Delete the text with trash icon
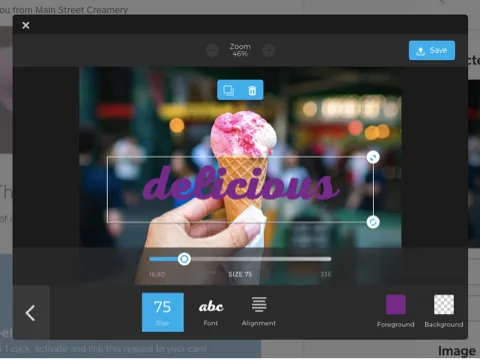The height and width of the screenshot is (360, 480). pos(252,90)
